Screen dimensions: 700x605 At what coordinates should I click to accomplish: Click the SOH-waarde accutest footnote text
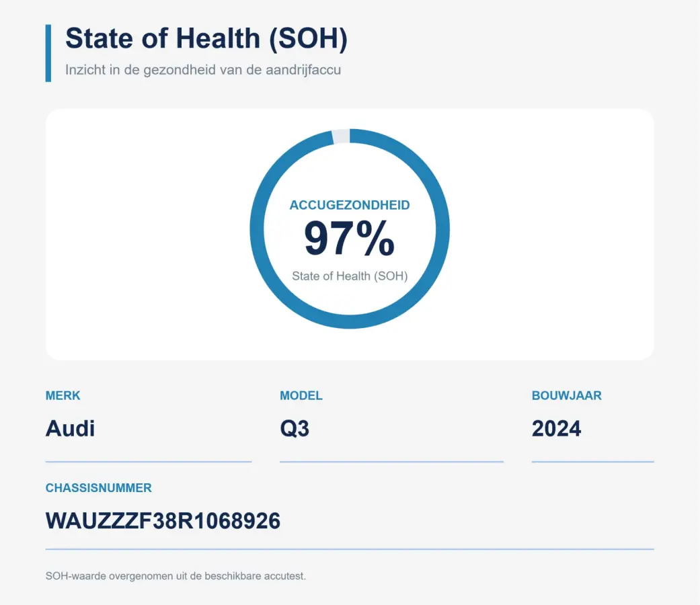pyautogui.click(x=176, y=576)
